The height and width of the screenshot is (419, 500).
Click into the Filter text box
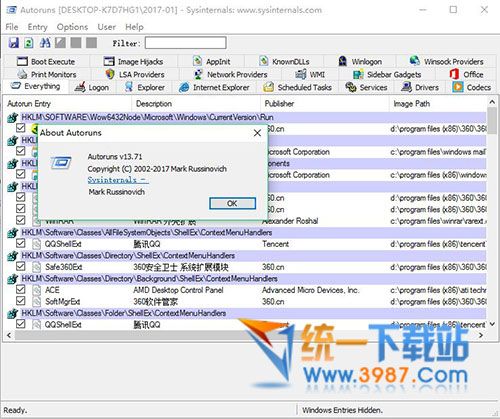click(x=186, y=43)
